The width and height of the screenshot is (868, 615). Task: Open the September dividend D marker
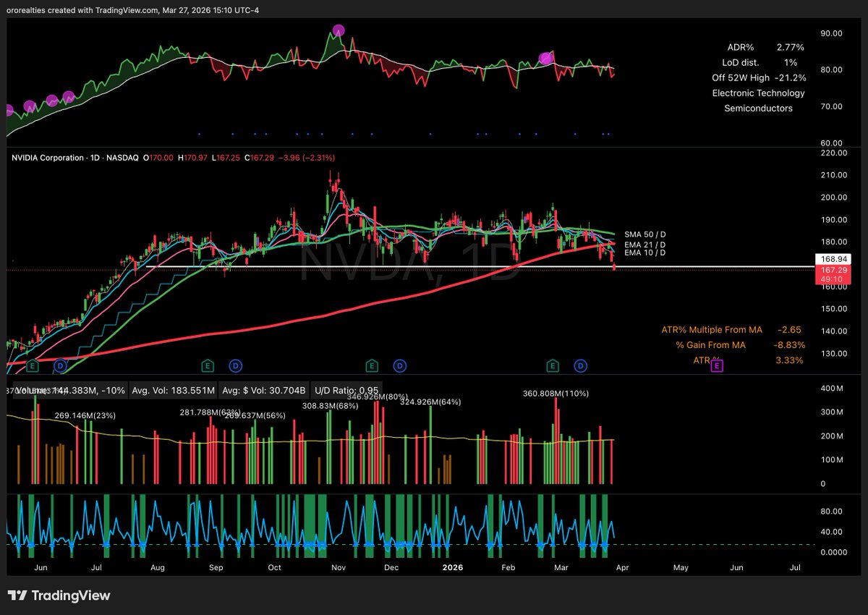pyautogui.click(x=234, y=365)
